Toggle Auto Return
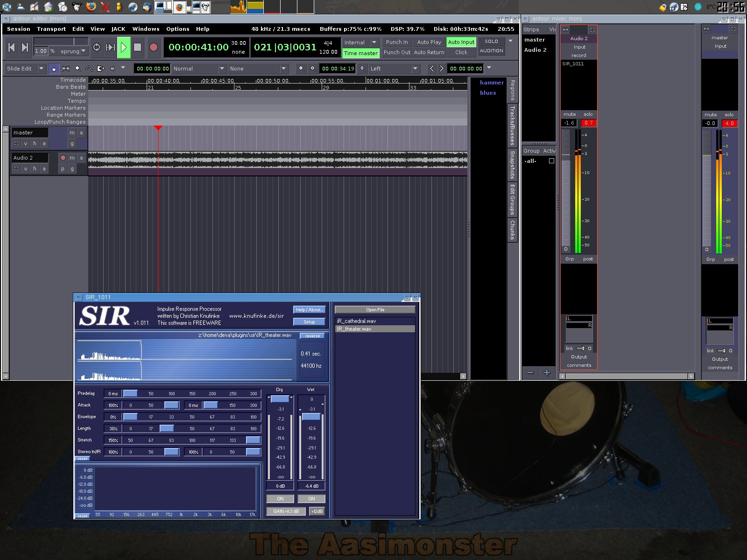747x560 pixels. [x=429, y=52]
